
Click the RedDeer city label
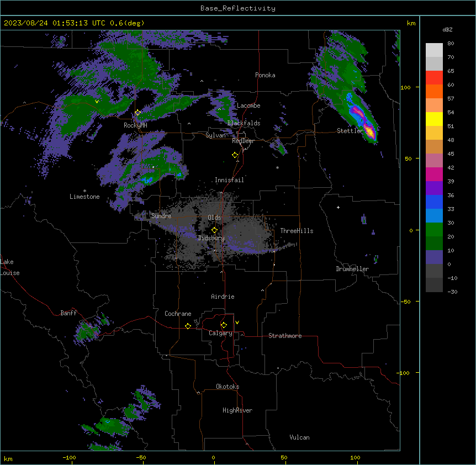[x=243, y=141]
